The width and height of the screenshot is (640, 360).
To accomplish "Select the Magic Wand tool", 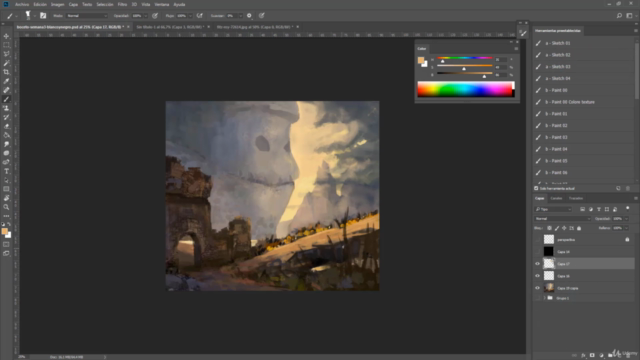I will [x=6, y=63].
